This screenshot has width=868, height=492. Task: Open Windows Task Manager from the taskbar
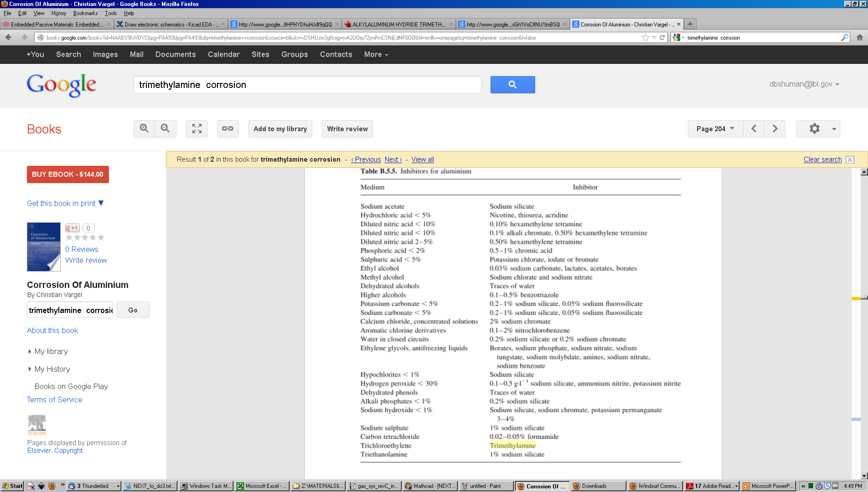pos(206,486)
